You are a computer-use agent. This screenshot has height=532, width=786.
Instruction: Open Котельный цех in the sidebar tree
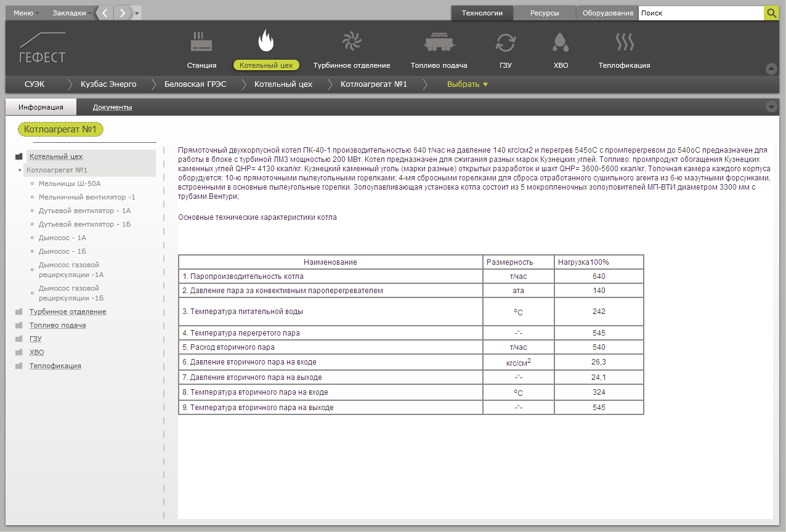point(56,156)
